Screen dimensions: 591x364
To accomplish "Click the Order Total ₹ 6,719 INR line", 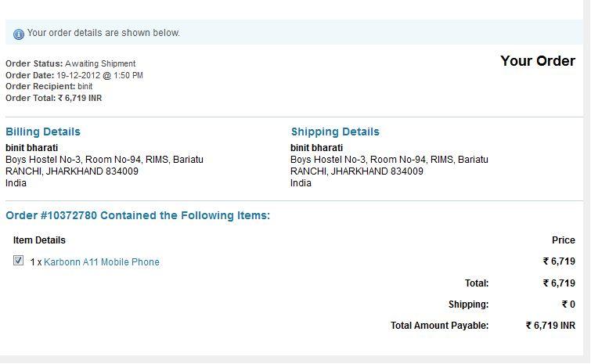I will pyautogui.click(x=53, y=99).
